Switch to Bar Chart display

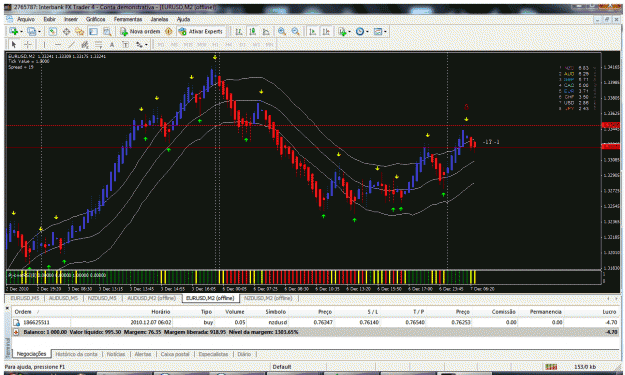(239, 31)
